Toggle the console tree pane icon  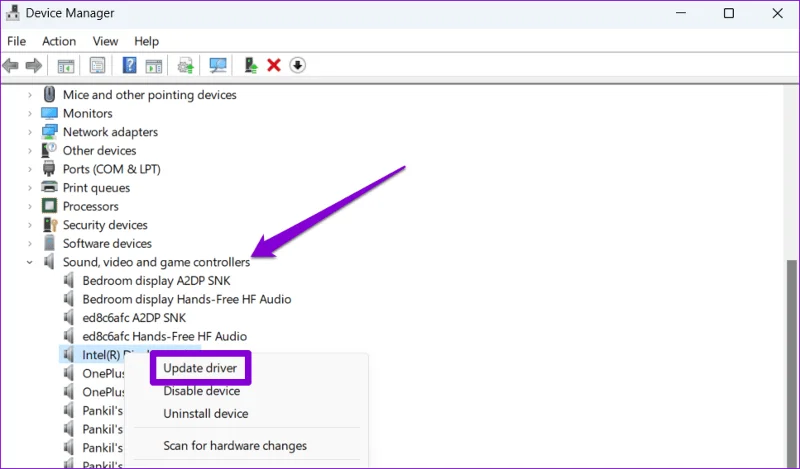65,65
